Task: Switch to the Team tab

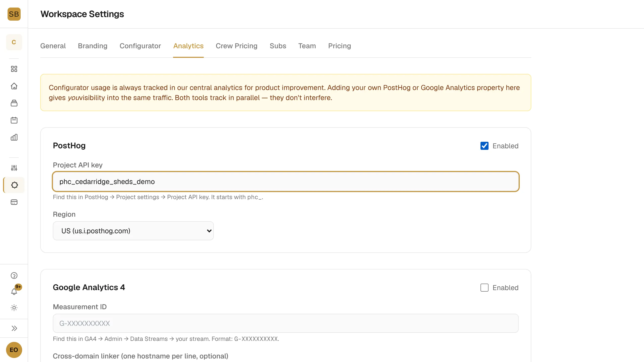Action: pos(307,46)
